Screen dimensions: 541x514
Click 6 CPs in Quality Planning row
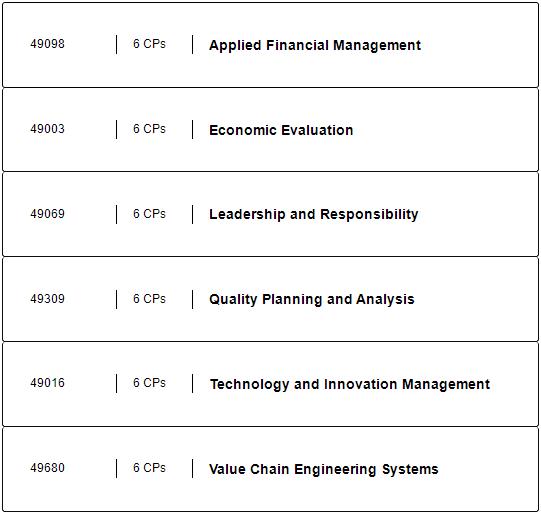[x=149, y=298]
